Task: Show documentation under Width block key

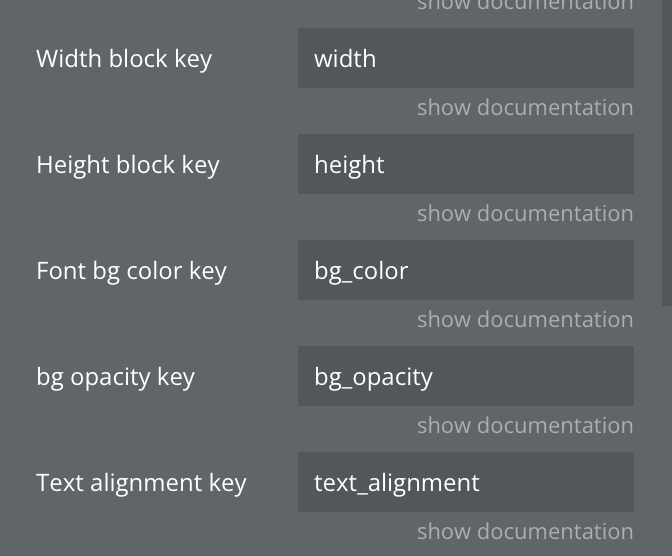Action: coord(525,107)
